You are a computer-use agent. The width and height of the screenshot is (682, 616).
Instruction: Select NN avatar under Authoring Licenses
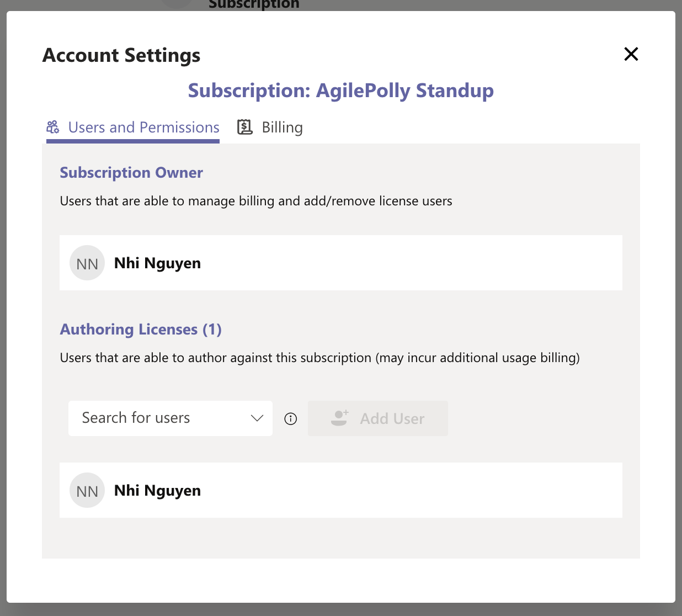click(x=87, y=490)
